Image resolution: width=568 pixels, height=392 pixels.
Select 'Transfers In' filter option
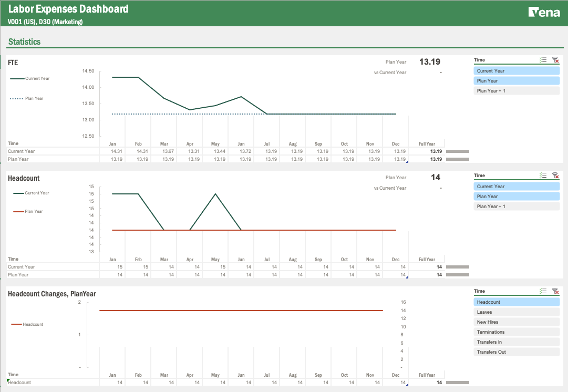tap(517, 342)
